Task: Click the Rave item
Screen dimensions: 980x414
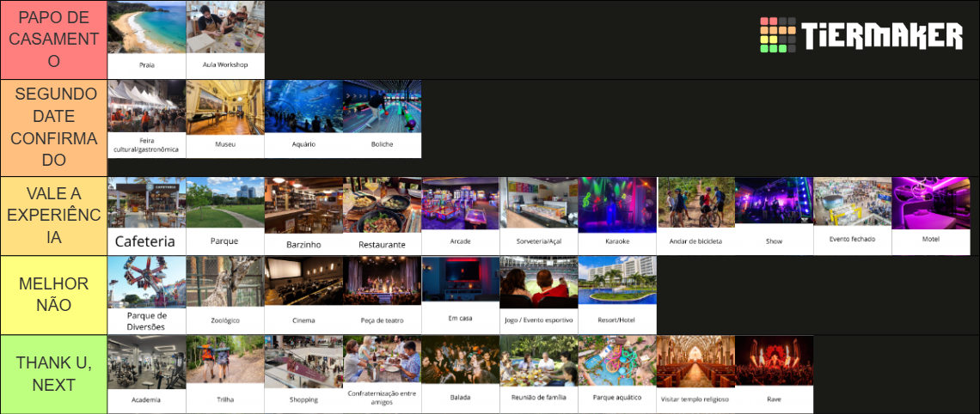Action: pyautogui.click(x=775, y=374)
